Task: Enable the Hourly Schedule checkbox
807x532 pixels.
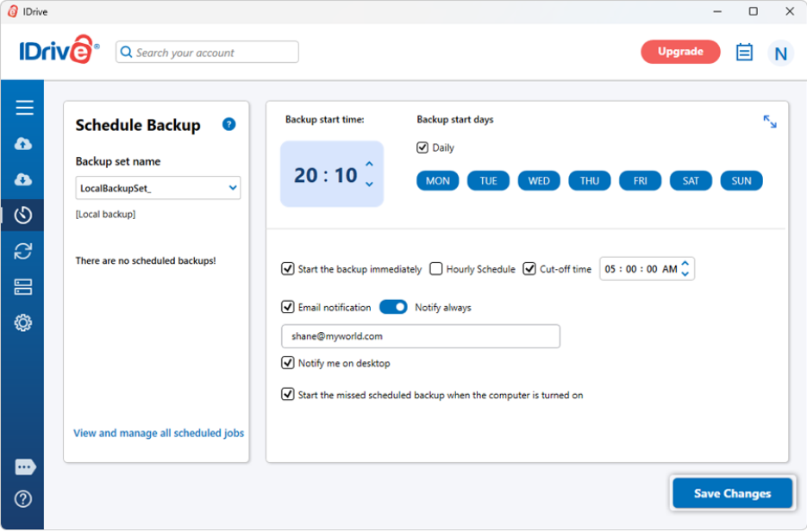Action: 436,269
